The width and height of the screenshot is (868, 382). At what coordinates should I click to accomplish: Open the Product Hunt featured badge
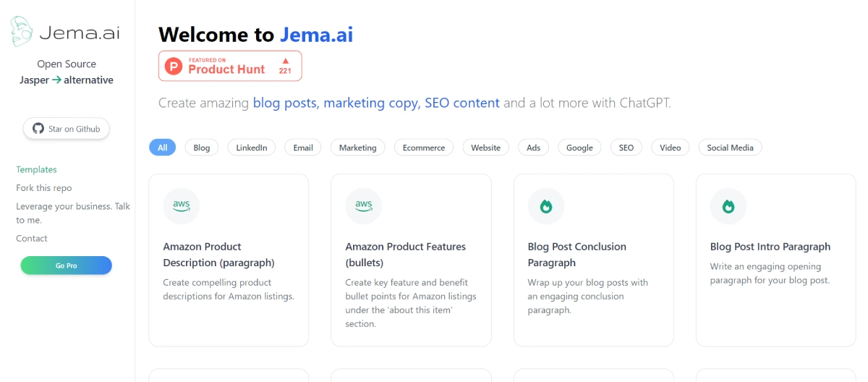point(230,66)
